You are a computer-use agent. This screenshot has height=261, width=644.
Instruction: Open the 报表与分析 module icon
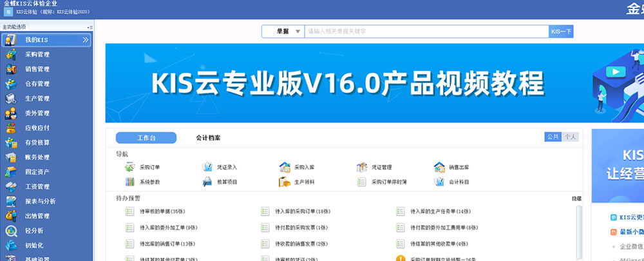11,202
